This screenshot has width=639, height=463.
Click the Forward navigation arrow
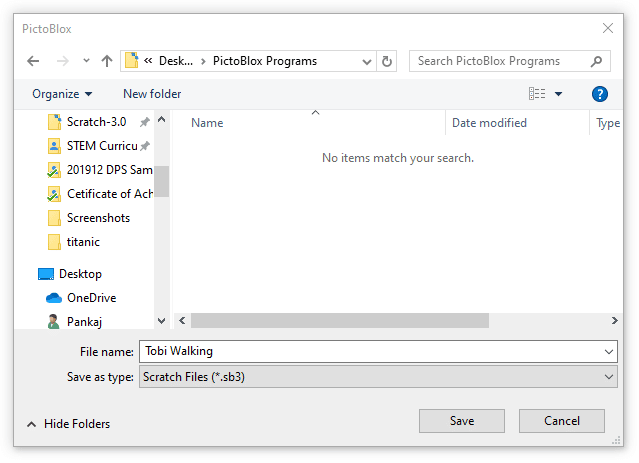[x=62, y=61]
